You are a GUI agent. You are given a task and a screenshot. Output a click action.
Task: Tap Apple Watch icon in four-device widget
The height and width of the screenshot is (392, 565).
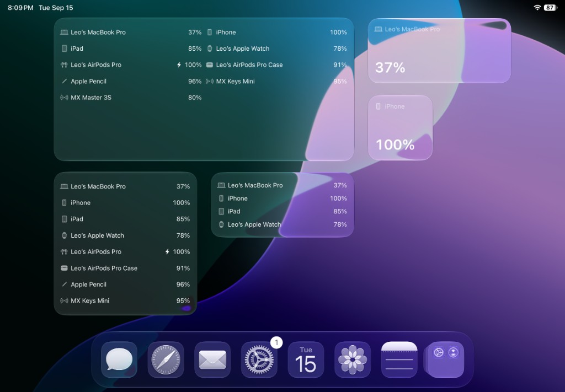click(x=221, y=224)
